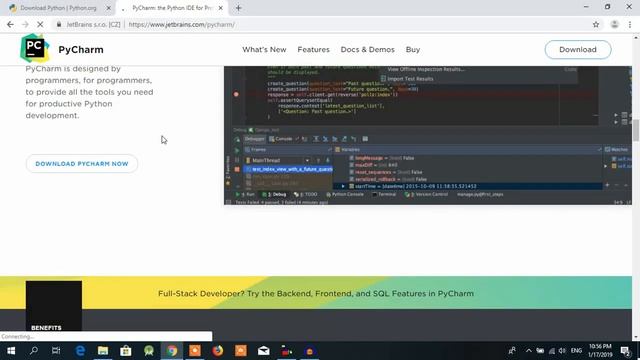The image size is (640, 360).
Task: View site security lock info
Action: [59, 24]
